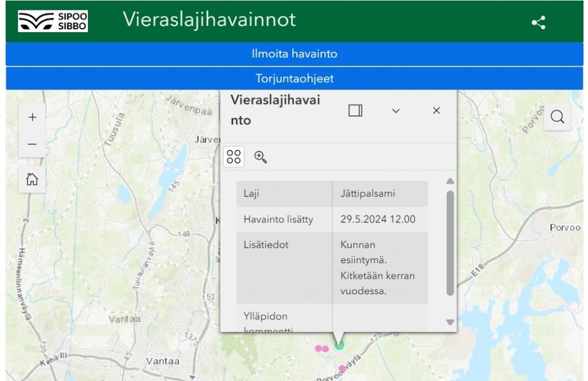Screen dimensions: 588x381
Task: Click the Vieraslajihavainnot page title
Action: [209, 20]
